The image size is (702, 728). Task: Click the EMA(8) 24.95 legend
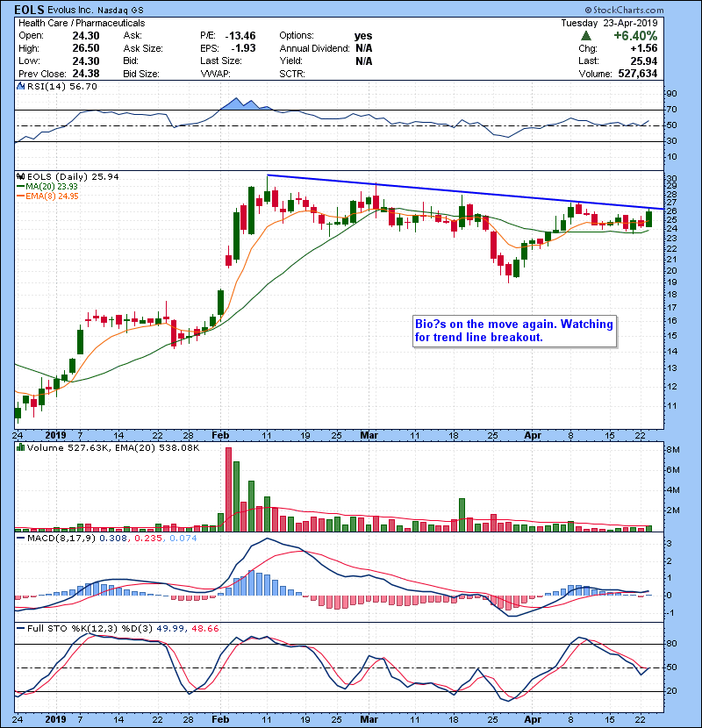tap(48, 196)
